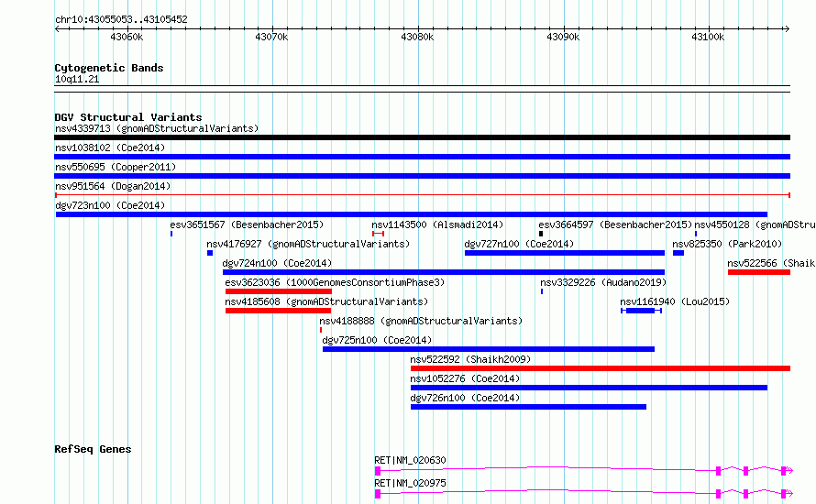Click the nsv951564 (Dogan2014) label
816x504 pixels.
[113, 186]
